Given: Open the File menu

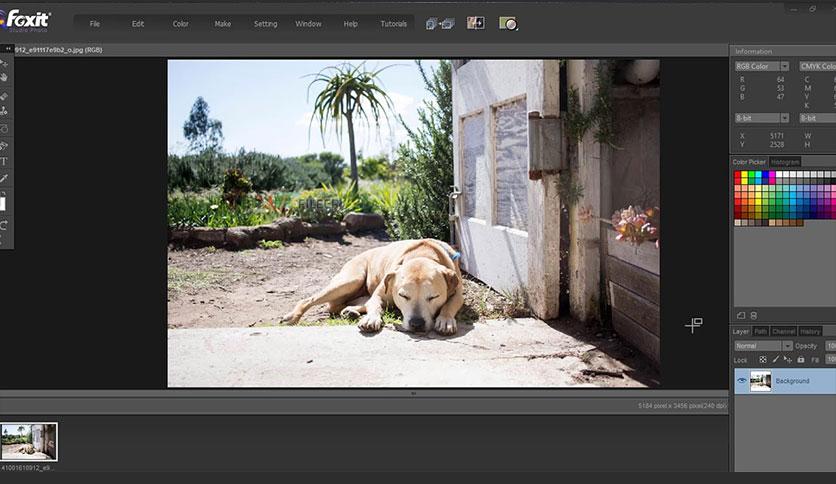Looking at the screenshot, I should [95, 24].
